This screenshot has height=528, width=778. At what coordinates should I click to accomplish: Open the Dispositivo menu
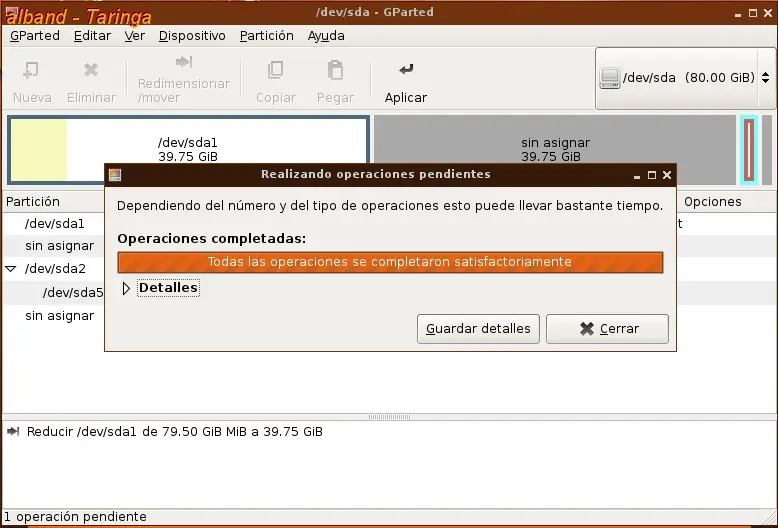click(192, 36)
